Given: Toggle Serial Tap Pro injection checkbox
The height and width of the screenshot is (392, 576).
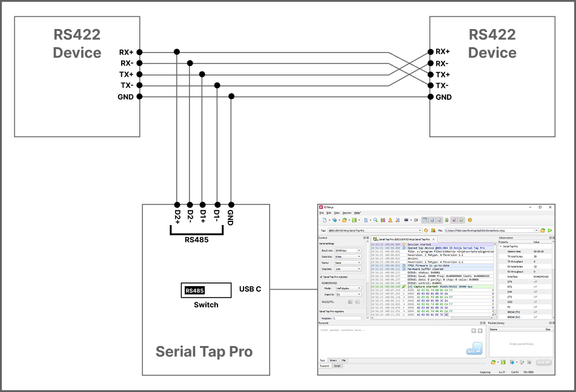Looking at the screenshot, I should tap(321, 277).
